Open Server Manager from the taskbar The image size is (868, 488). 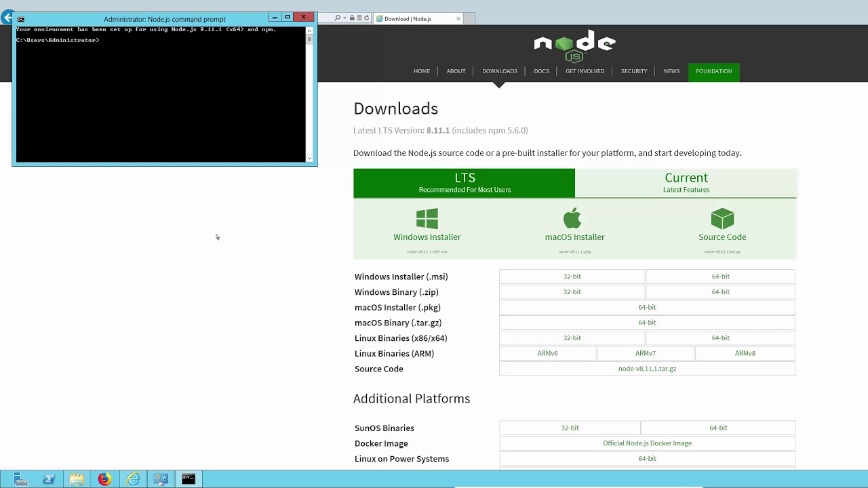click(20, 479)
